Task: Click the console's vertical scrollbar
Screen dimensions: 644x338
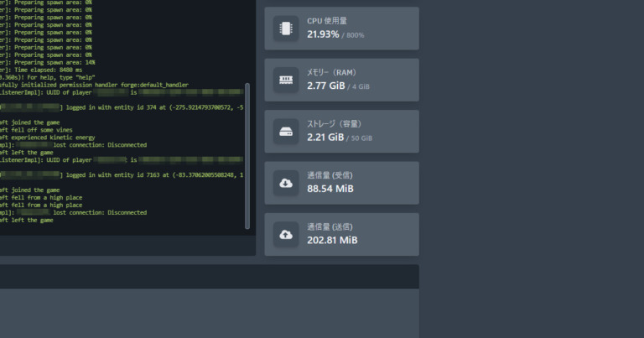Action: [247, 155]
